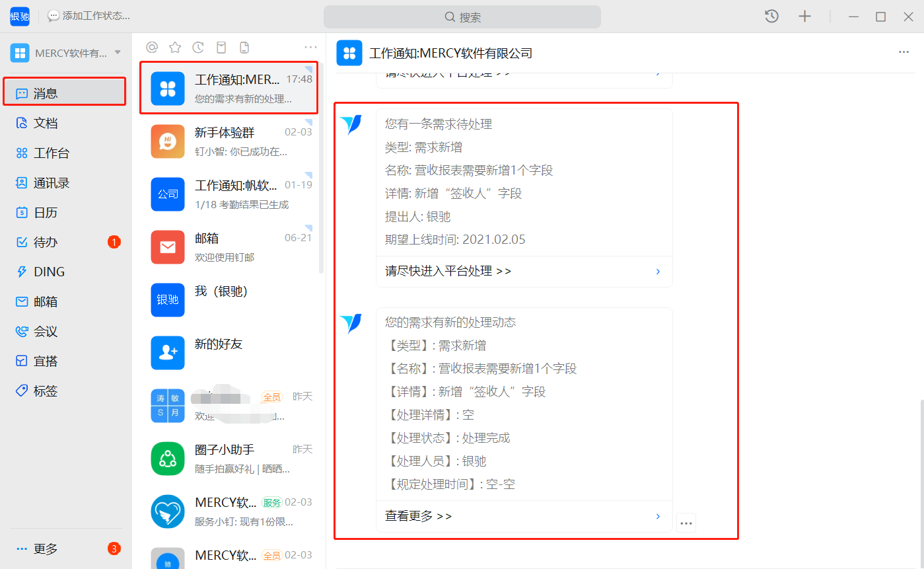
Task: Click the clock filter icon above conversations
Action: tap(198, 47)
